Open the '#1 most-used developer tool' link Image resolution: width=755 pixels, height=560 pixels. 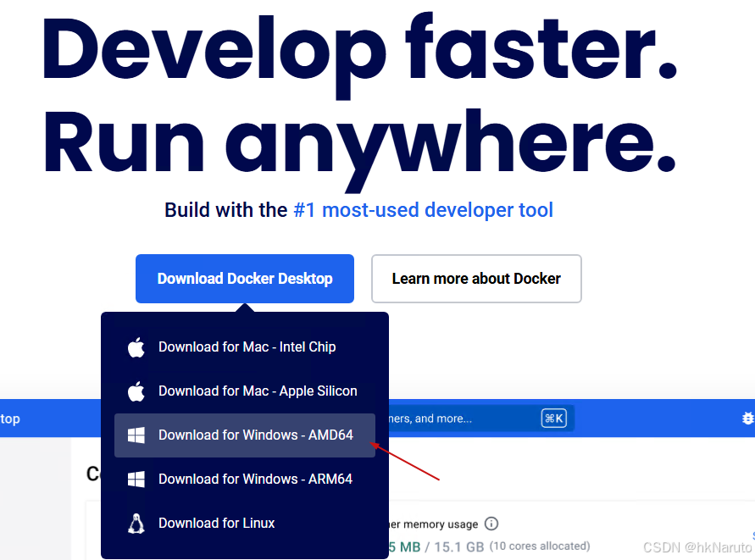tap(424, 209)
